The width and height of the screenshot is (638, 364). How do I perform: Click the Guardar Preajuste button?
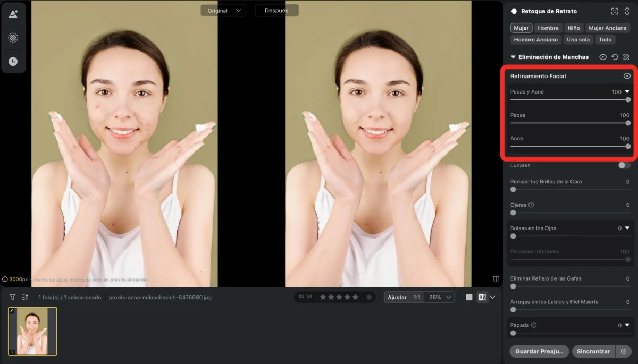click(x=539, y=351)
